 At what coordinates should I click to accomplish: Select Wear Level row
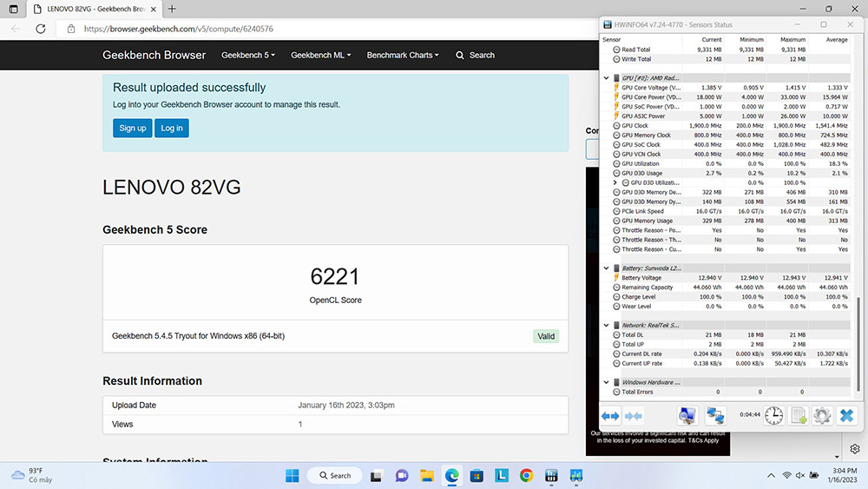(725, 307)
